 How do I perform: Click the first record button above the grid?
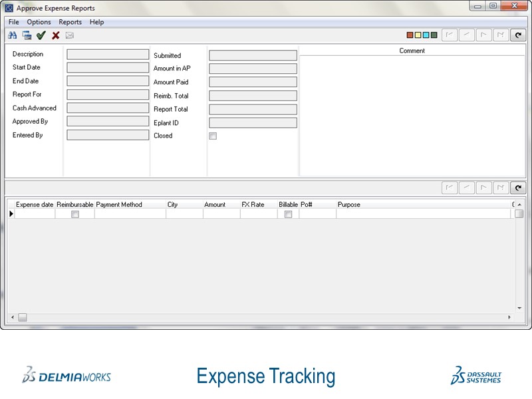click(451, 188)
